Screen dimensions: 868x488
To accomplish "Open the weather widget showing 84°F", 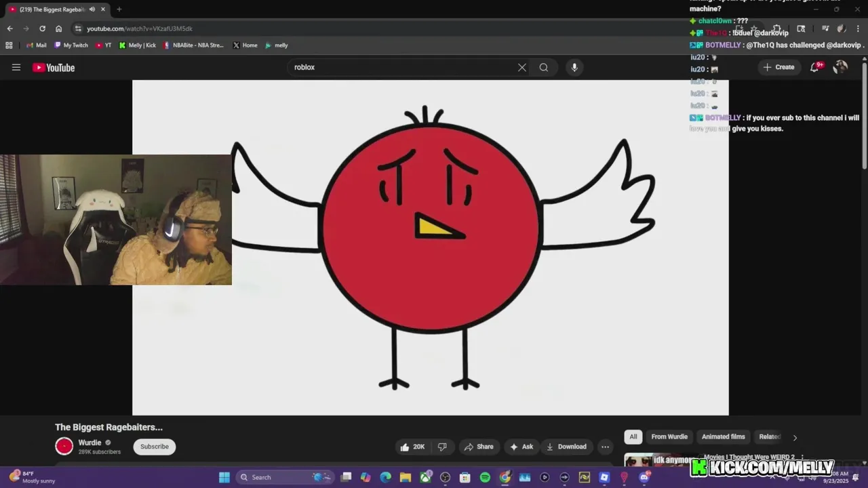I will click(x=33, y=477).
